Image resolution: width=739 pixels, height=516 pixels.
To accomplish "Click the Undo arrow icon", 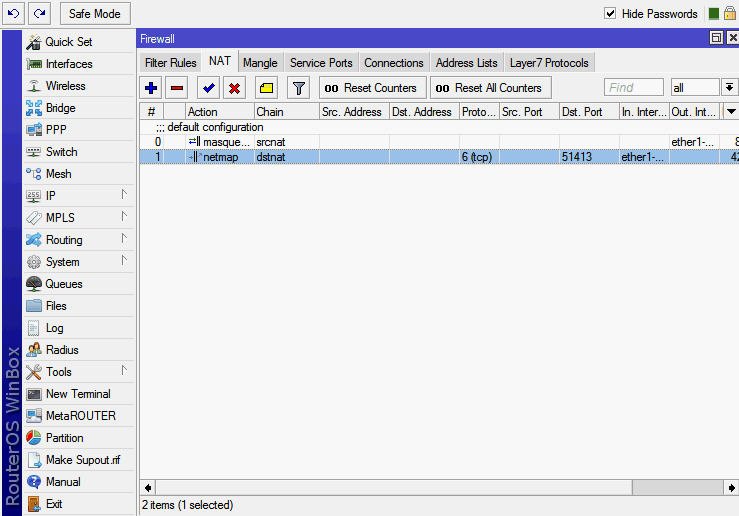I will pos(13,13).
